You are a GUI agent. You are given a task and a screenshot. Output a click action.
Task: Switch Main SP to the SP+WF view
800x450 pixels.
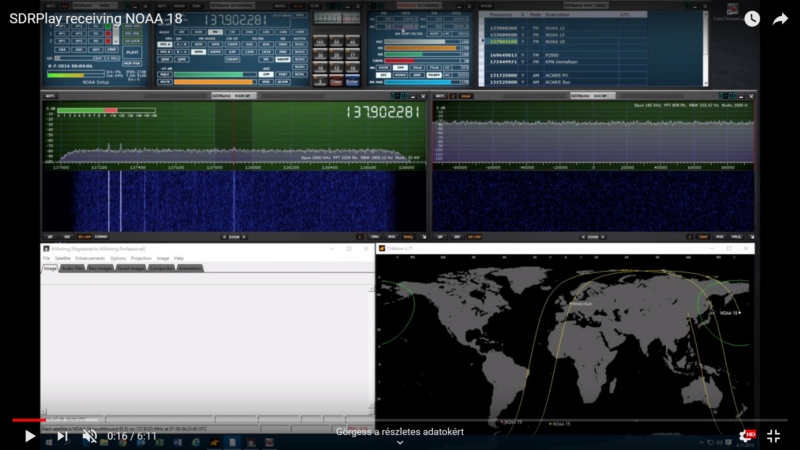click(84, 237)
